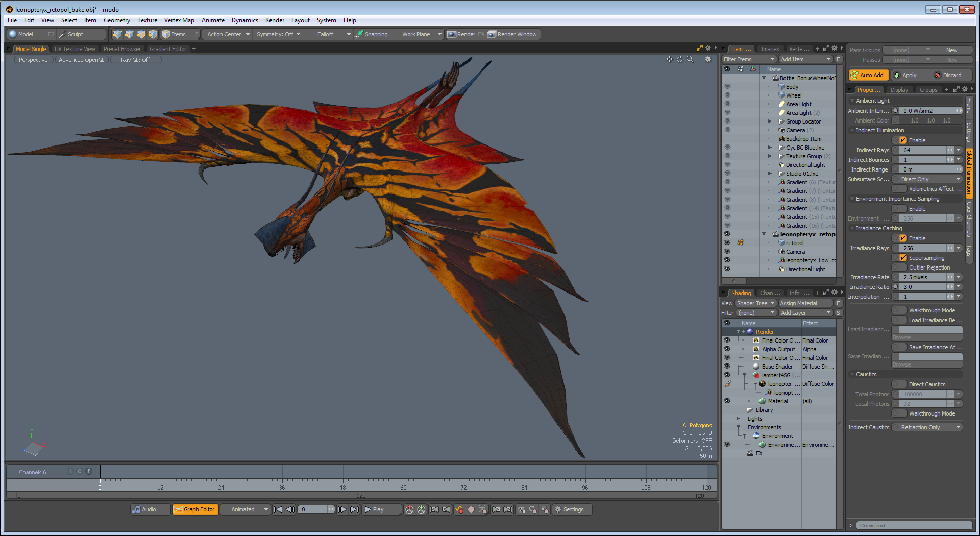The width and height of the screenshot is (980, 536).
Task: Open viewport settings gear icon
Action: (x=708, y=59)
